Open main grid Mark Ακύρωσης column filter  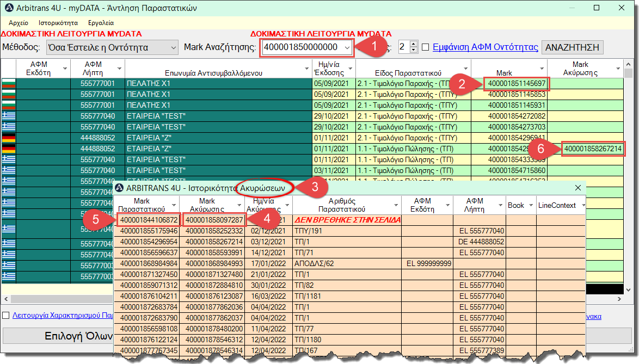(x=618, y=69)
